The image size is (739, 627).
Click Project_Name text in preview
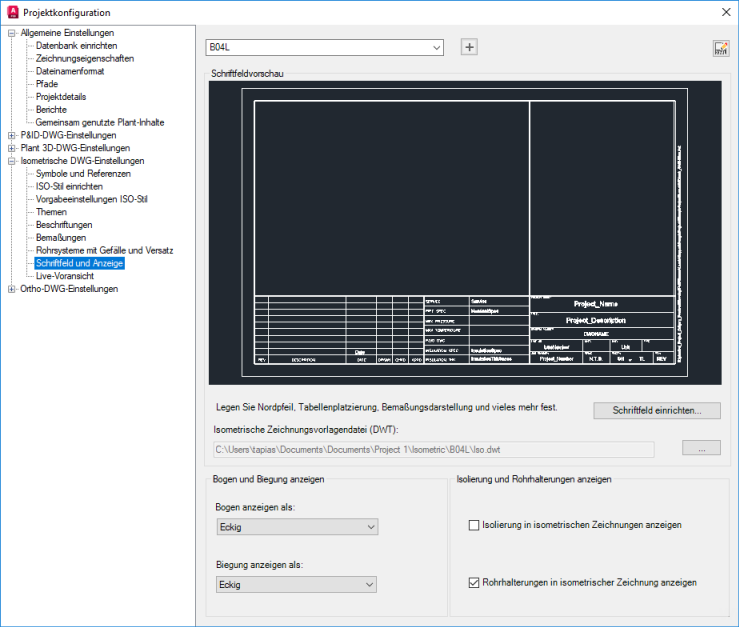tap(596, 304)
